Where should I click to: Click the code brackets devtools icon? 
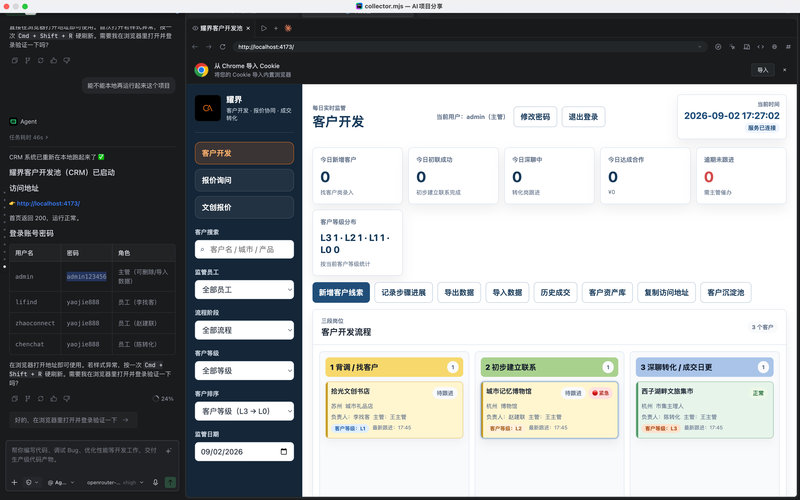tap(761, 47)
